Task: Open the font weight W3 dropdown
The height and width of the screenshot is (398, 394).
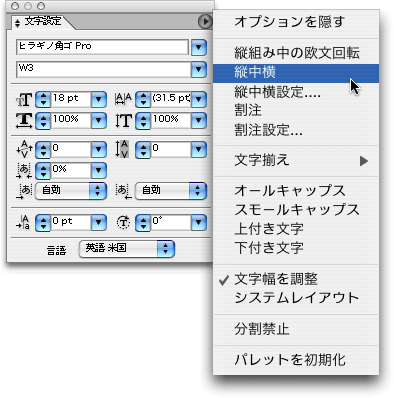Action: (x=199, y=69)
